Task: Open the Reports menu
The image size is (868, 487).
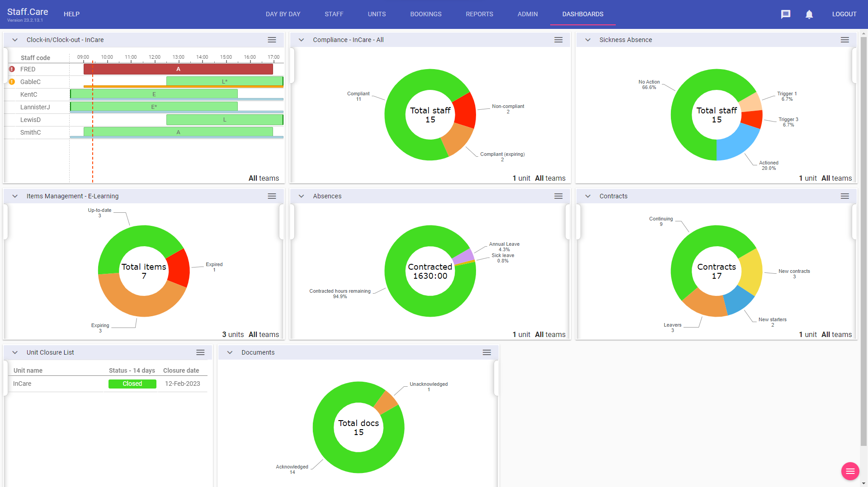Action: (x=479, y=14)
